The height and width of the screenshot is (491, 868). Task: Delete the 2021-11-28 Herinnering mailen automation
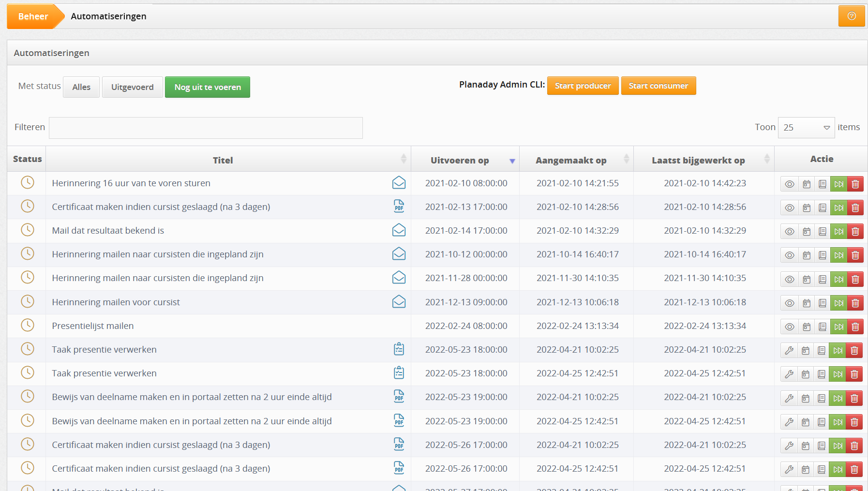(x=855, y=279)
